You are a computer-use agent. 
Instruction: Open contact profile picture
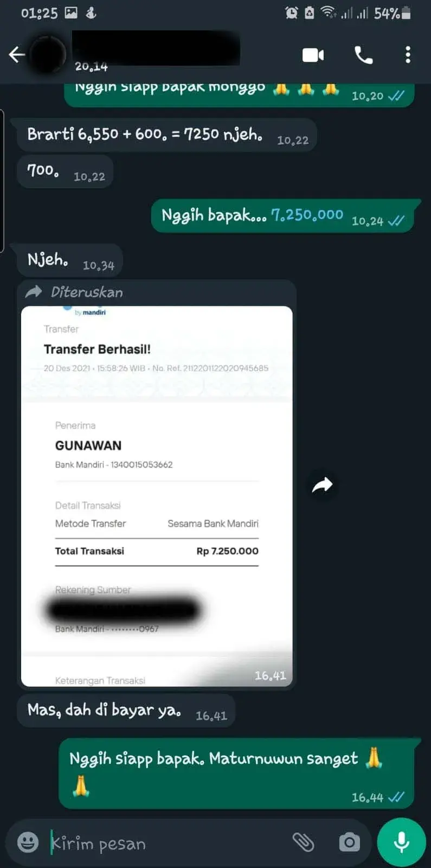pyautogui.click(x=48, y=54)
